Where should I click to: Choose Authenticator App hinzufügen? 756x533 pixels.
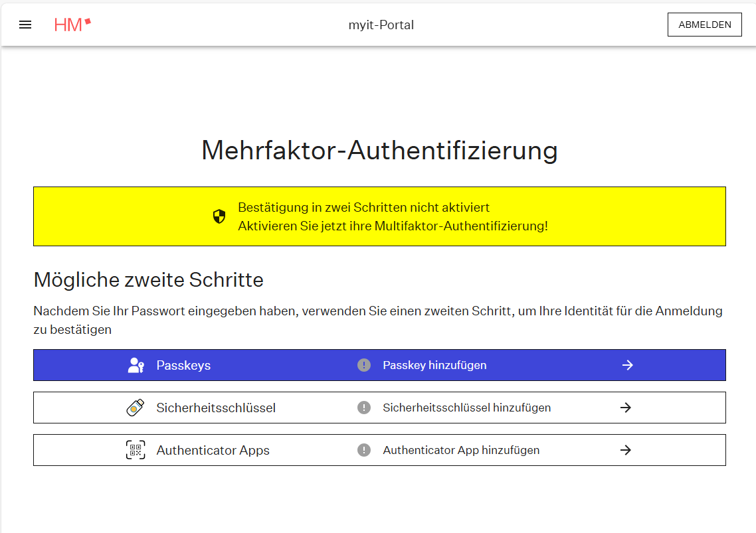(x=461, y=450)
